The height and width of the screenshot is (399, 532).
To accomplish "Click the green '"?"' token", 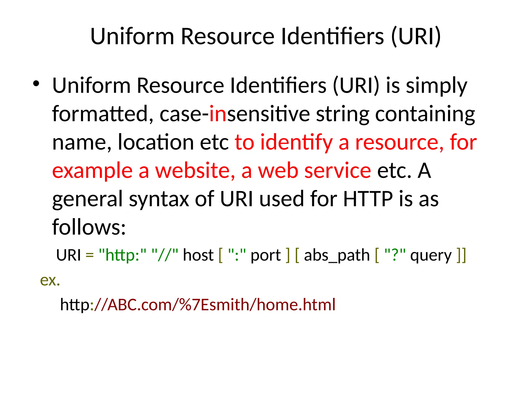I will (x=395, y=255).
